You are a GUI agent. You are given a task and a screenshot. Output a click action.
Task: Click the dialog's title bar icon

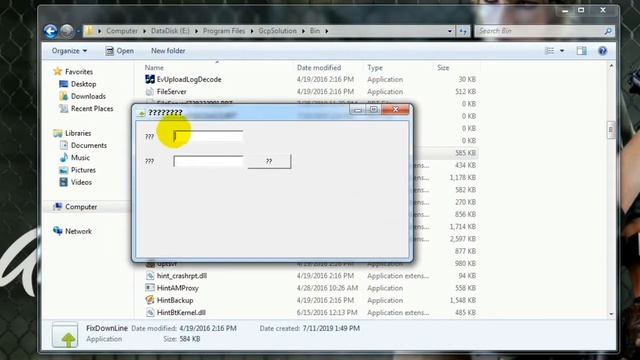point(141,113)
